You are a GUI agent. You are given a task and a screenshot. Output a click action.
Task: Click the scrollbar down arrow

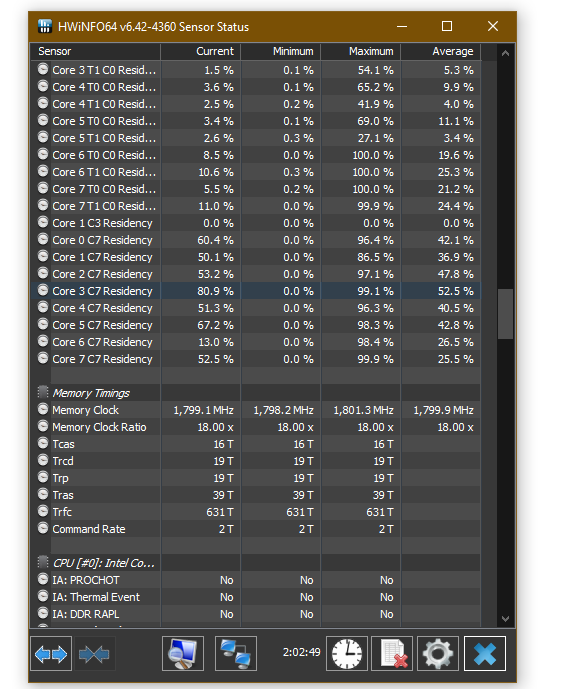tap(505, 619)
